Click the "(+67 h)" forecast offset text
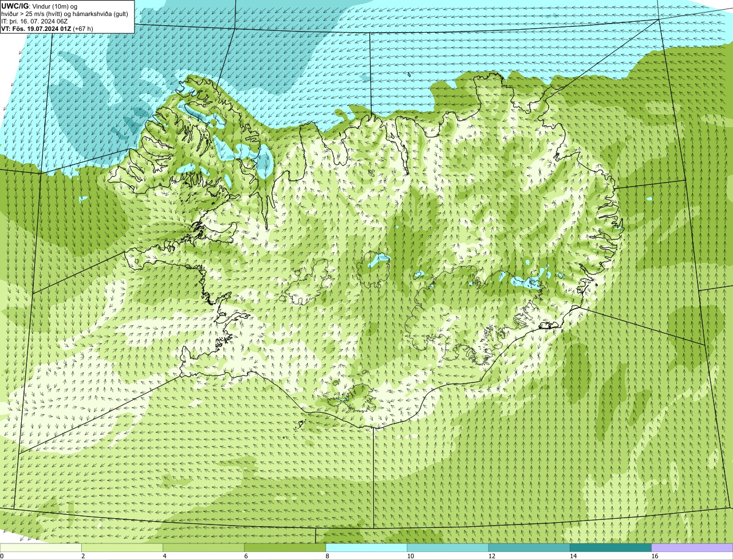The width and height of the screenshot is (733, 560). tap(83, 28)
